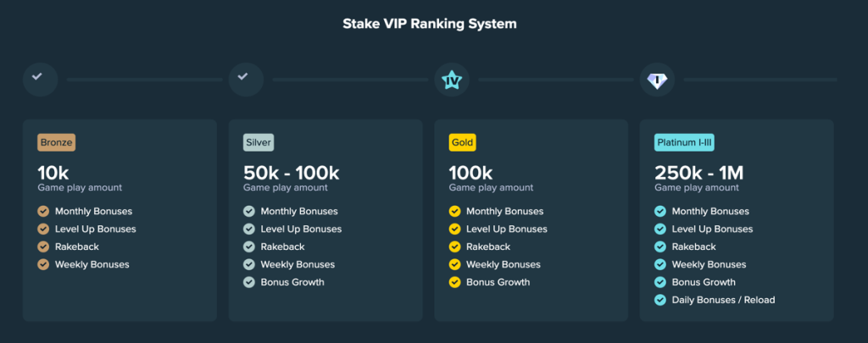Screen dimensions: 868x343
Task: Click Gold Level Up Bonuses check icon
Action: pos(455,229)
